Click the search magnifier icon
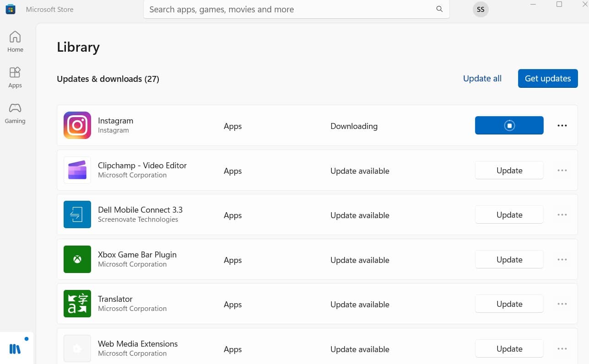The image size is (589, 364). [439, 9]
